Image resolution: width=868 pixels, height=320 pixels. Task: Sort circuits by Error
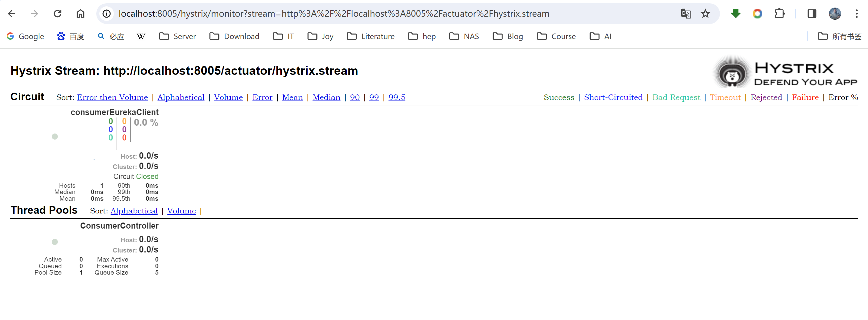coord(262,97)
